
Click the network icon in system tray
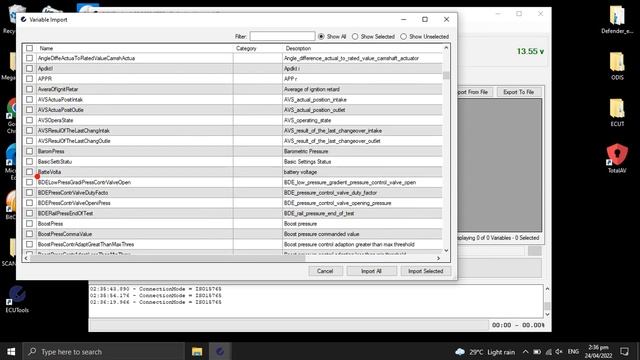[x=548, y=352]
